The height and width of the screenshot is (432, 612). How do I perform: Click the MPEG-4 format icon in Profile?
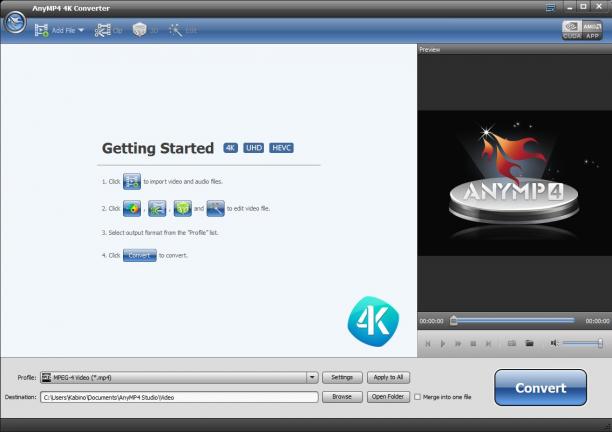tap(47, 377)
